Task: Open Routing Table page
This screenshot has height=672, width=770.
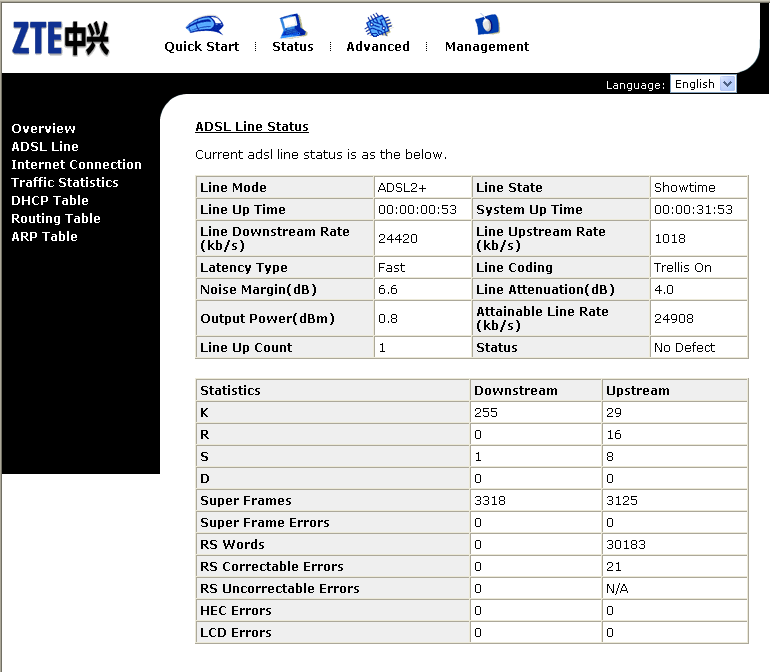Action: pos(56,219)
